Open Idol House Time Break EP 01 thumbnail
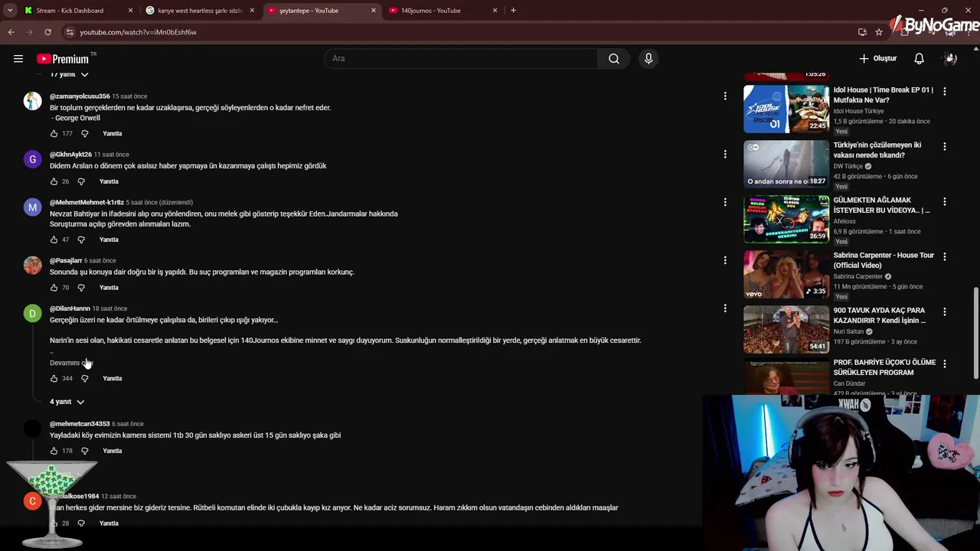Viewport: 980px width, 551px height. [786, 109]
